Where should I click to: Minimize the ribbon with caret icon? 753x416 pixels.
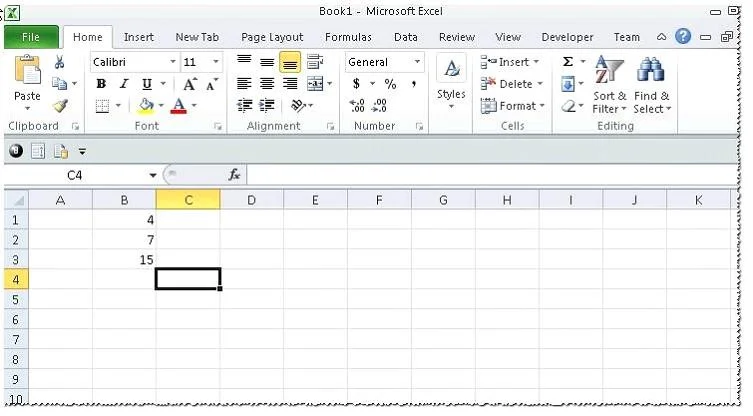pos(661,37)
